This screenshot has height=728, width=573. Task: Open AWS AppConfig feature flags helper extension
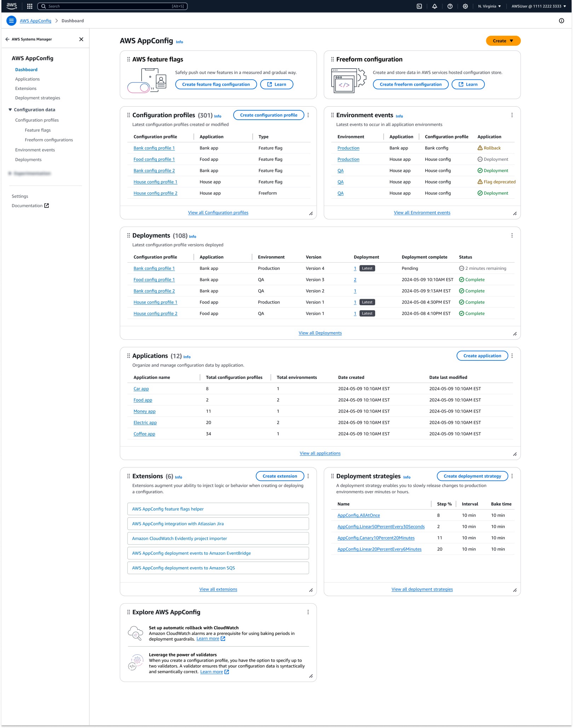pos(218,509)
